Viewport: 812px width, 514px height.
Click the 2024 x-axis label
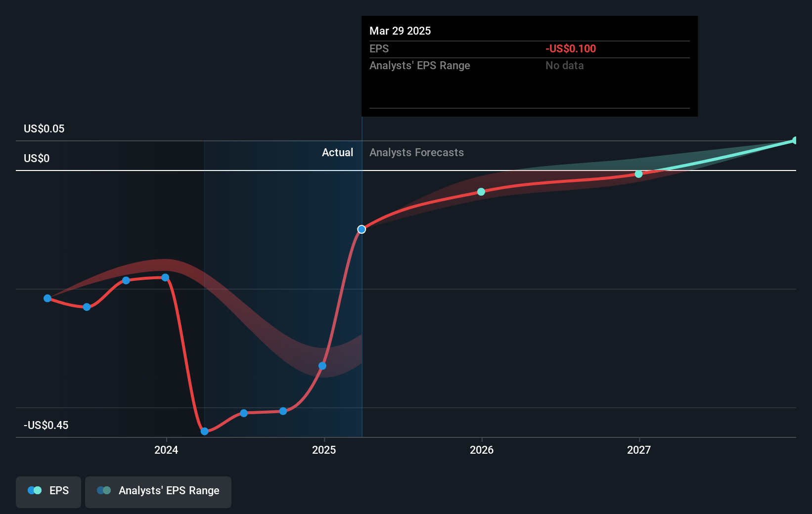tap(166, 450)
